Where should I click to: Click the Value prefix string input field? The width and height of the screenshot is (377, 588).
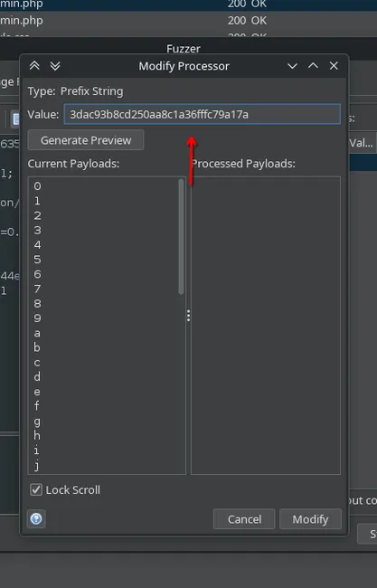pyautogui.click(x=202, y=114)
